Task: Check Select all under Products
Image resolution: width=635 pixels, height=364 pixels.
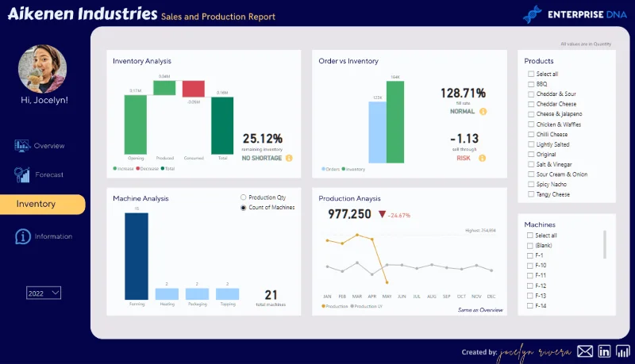Action: [x=531, y=74]
